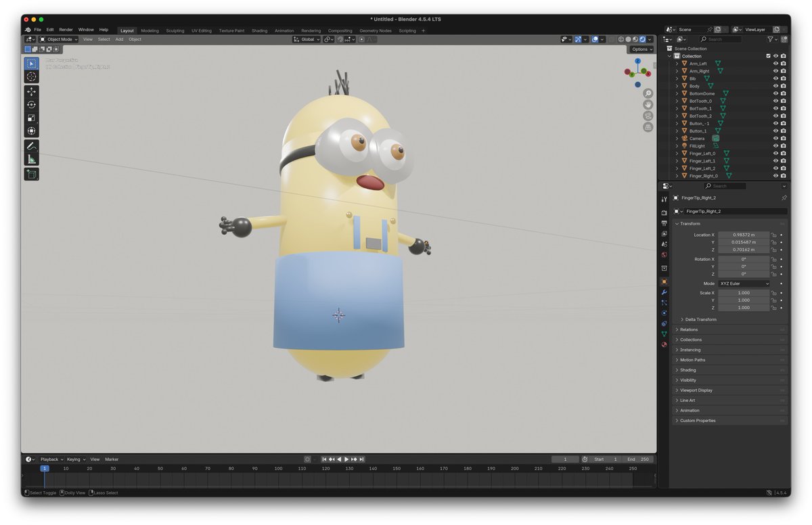Open the viewport Options dropdown

point(642,49)
